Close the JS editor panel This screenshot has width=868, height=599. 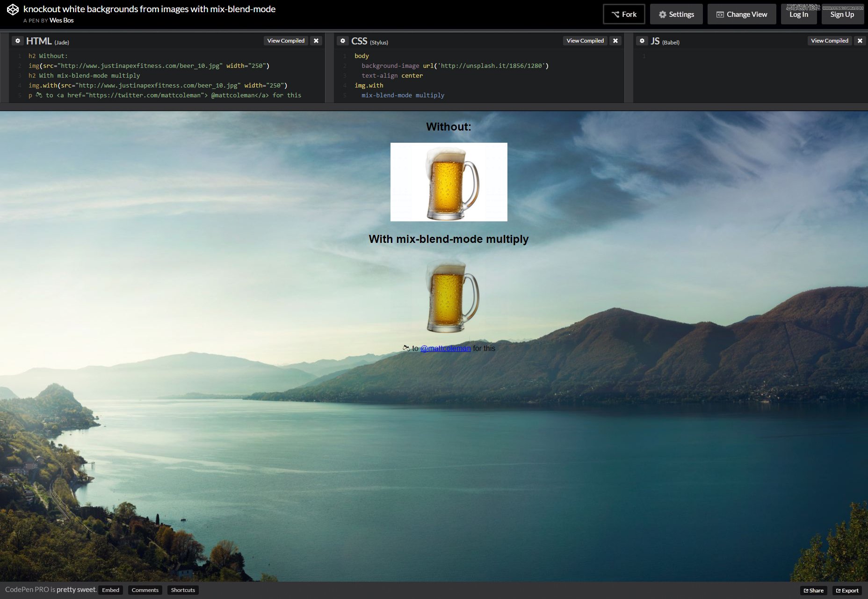point(860,41)
